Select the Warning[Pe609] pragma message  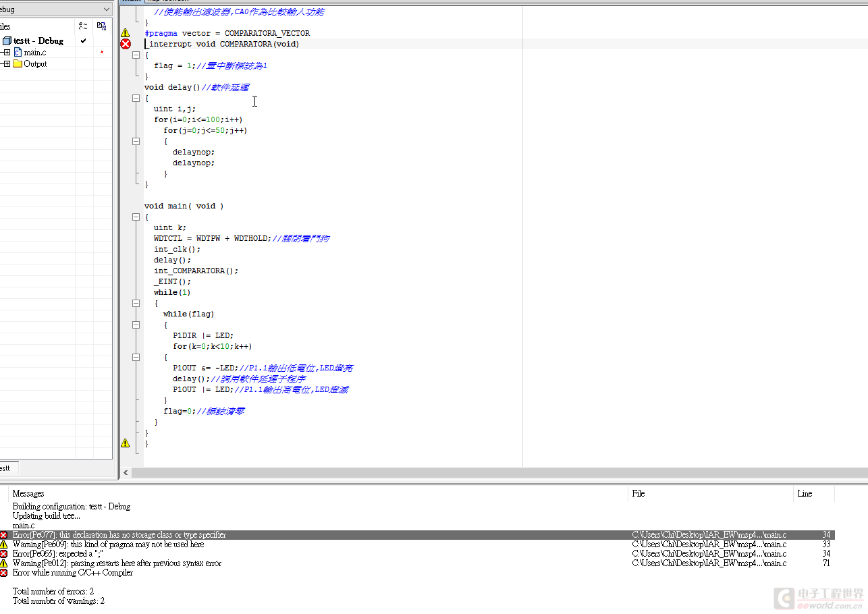[x=108, y=544]
